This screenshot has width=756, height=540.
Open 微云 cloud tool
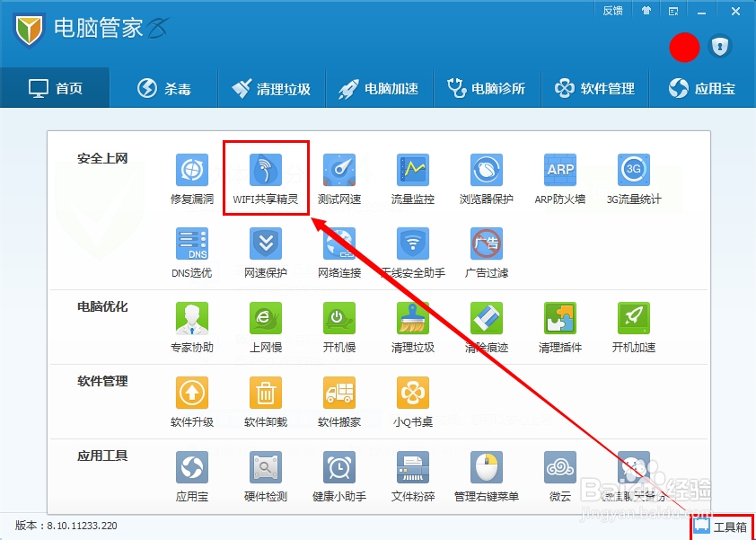click(x=560, y=477)
